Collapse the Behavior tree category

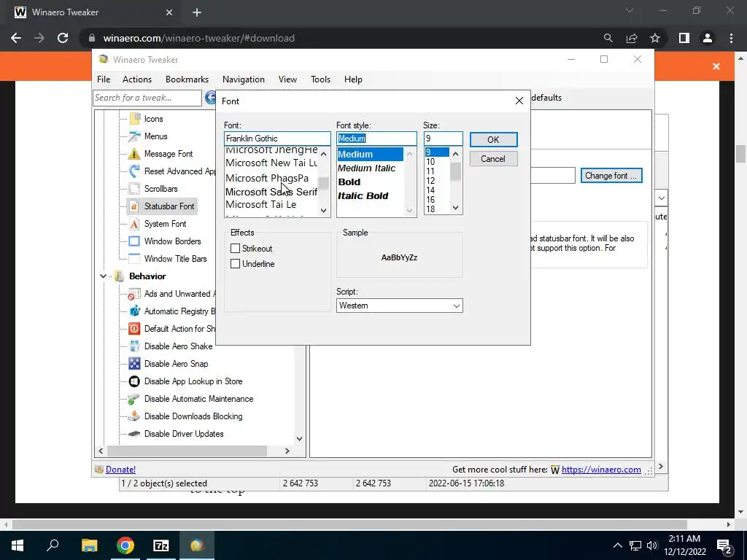(x=103, y=276)
